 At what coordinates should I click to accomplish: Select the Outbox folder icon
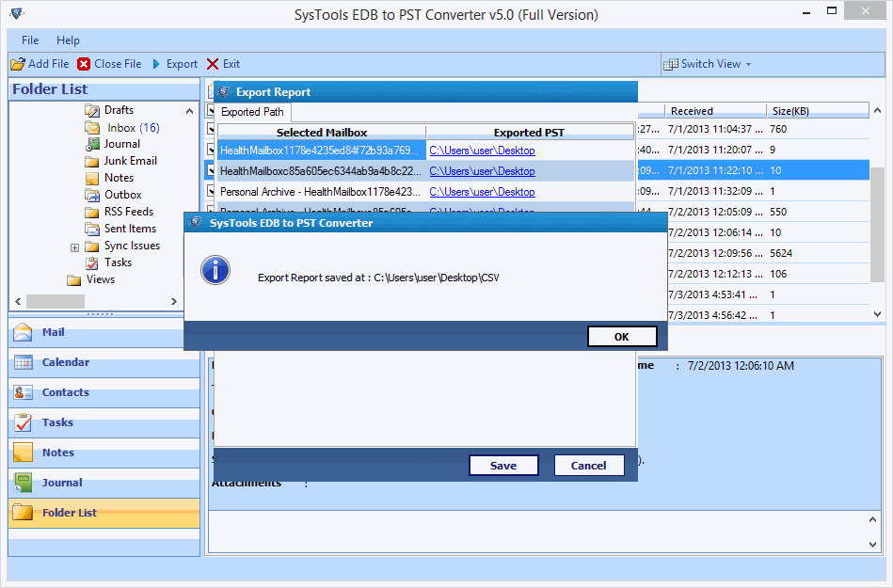click(91, 196)
